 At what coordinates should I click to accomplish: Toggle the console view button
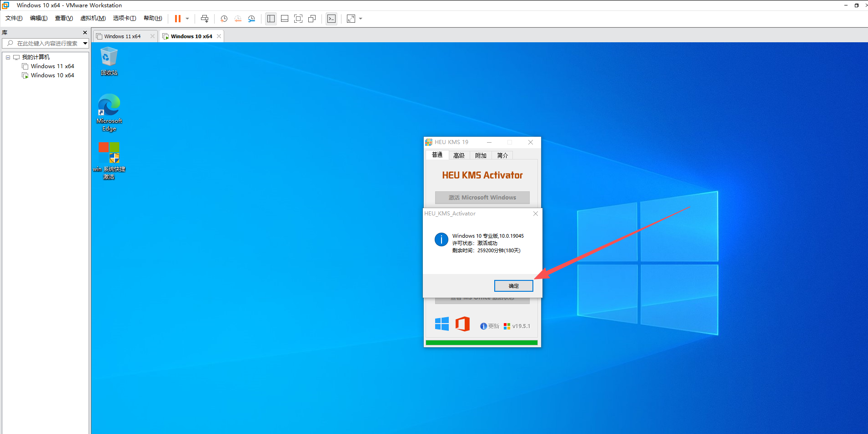tap(331, 19)
